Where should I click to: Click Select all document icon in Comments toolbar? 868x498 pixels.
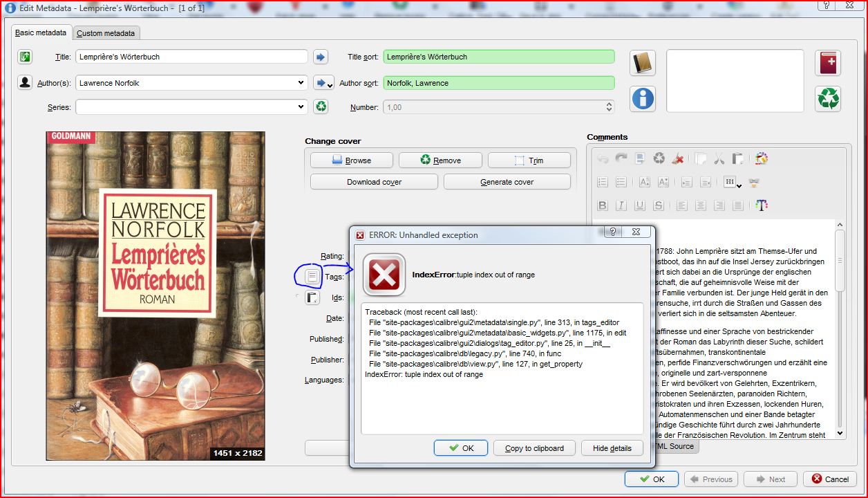(x=641, y=159)
